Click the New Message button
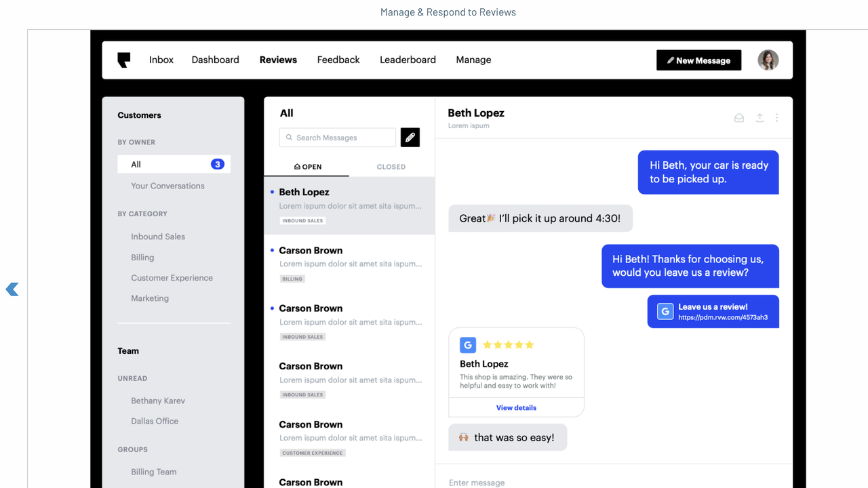868x488 pixels. 698,60
